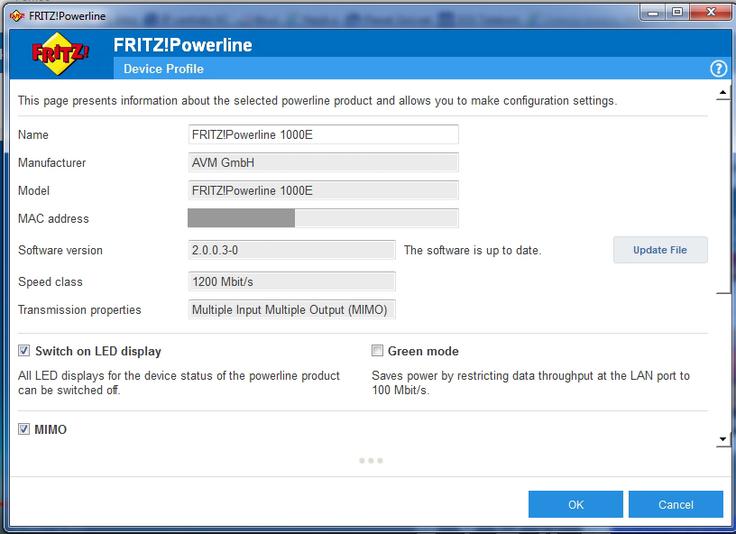Select the Software version field 2.0.0.3-0
Screen dimensions: 736x534
pyautogui.click(x=291, y=250)
